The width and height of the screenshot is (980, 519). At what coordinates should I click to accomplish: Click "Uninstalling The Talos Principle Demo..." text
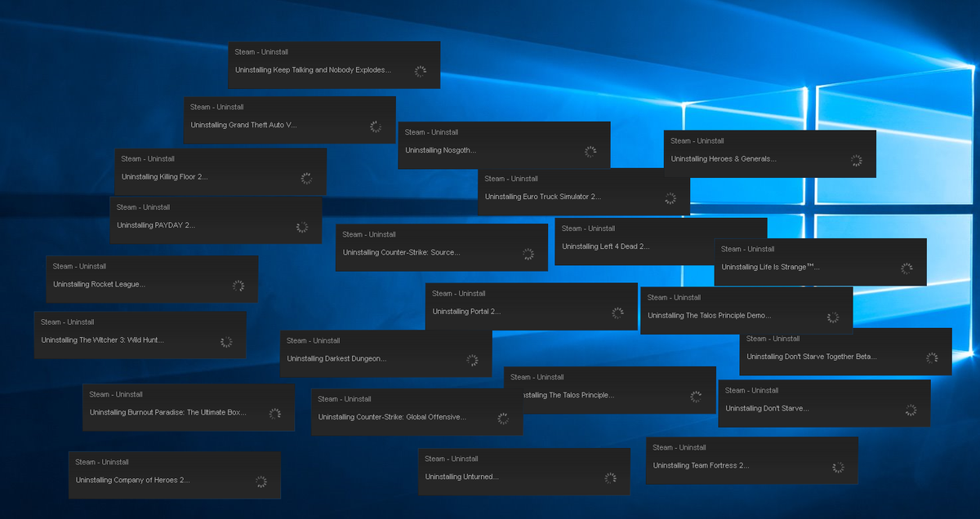coord(710,316)
